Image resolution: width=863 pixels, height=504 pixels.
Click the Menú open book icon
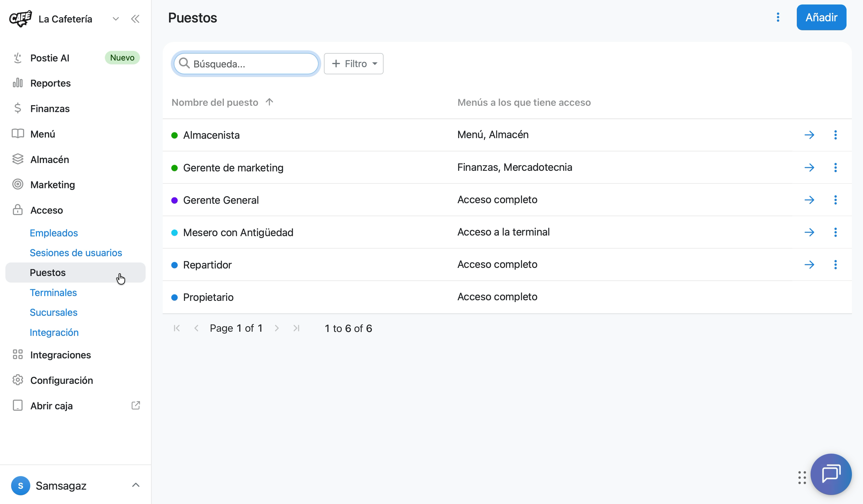click(18, 134)
